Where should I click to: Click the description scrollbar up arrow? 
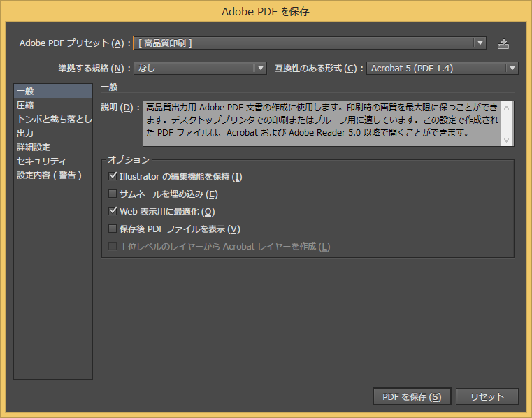click(507, 108)
